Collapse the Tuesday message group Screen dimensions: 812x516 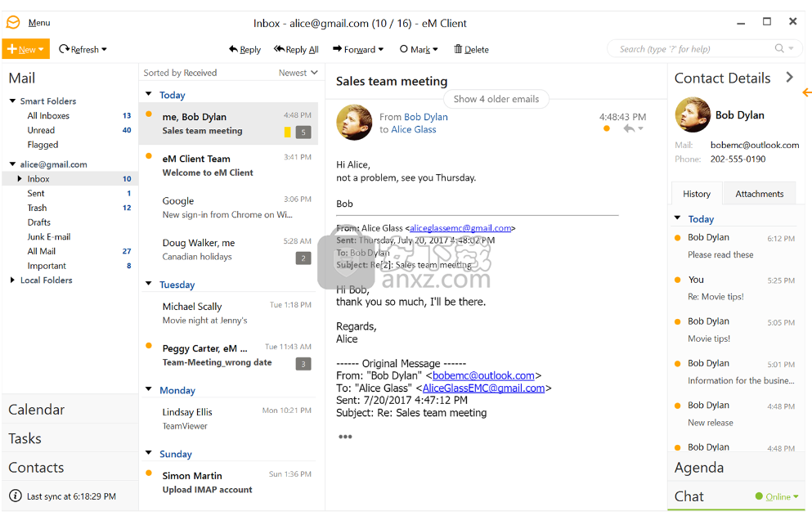(149, 284)
